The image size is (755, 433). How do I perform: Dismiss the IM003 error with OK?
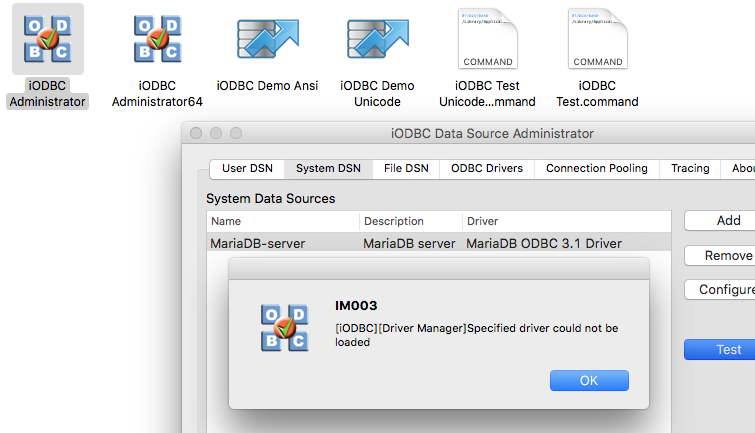[x=589, y=381]
